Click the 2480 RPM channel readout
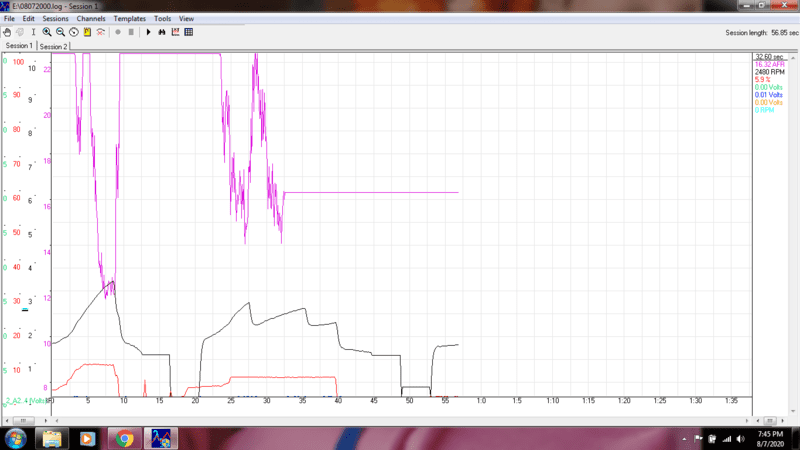800x450 pixels. click(x=769, y=72)
